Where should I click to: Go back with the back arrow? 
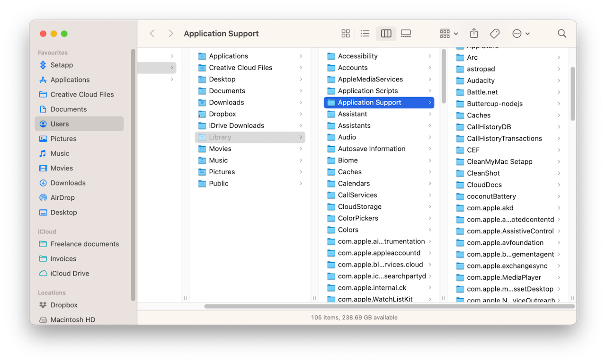[x=152, y=34]
